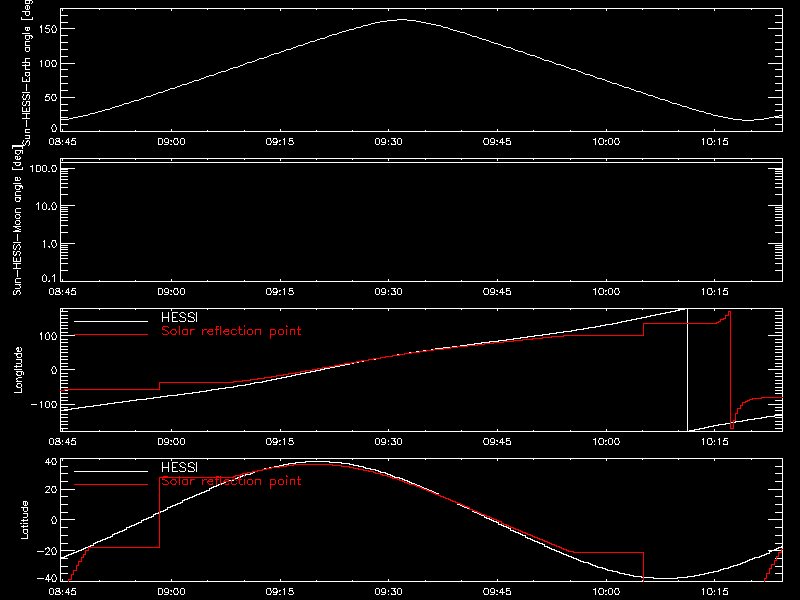Select Solar reflection point legend in Longitude plot
Screen dimensions: 800x600
pyautogui.click(x=231, y=331)
